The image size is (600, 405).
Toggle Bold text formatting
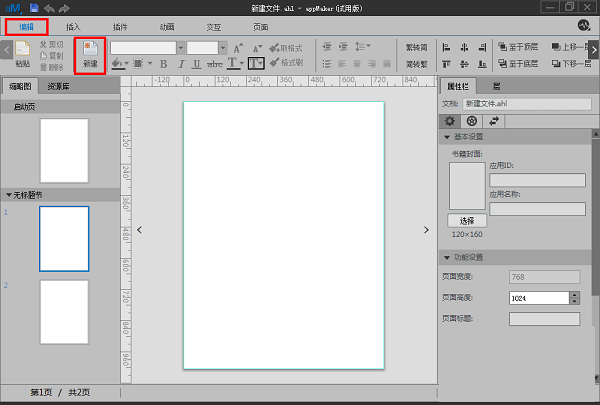coord(161,64)
